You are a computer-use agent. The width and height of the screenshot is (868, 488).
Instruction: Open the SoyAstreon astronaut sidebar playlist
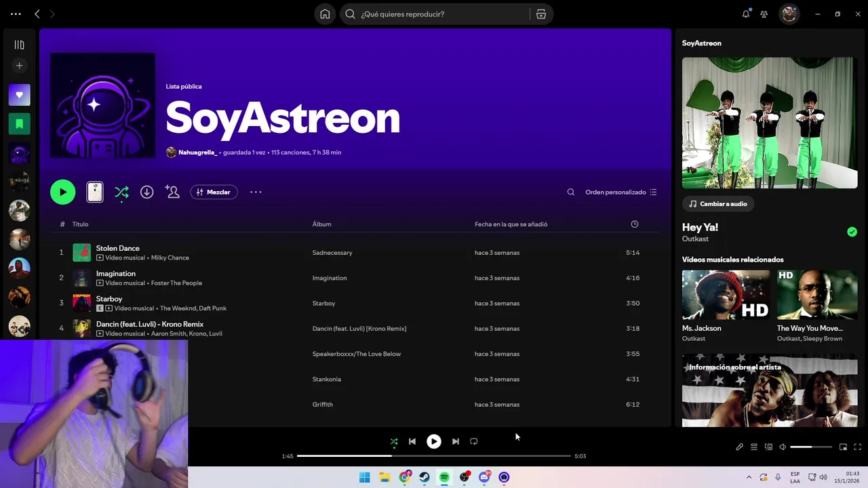point(19,153)
